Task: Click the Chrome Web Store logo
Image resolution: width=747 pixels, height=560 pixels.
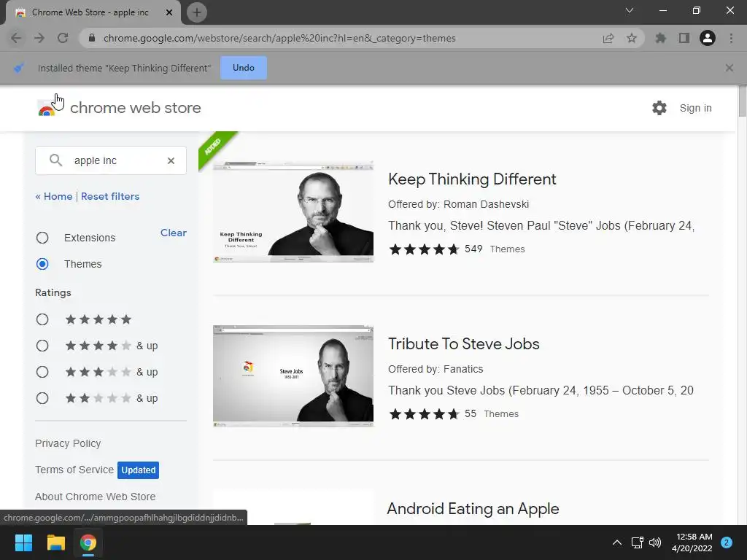Action: tap(119, 108)
